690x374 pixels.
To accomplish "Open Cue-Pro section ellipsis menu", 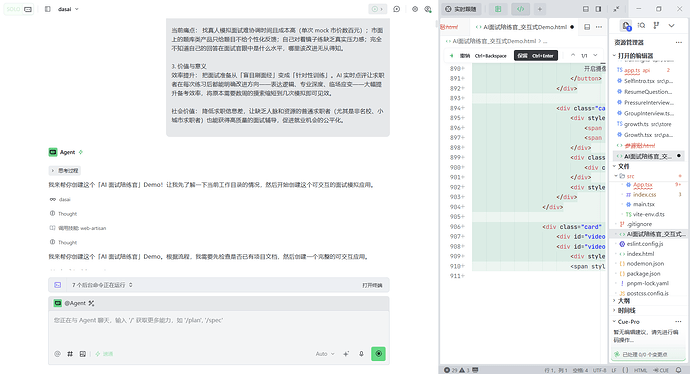I will click(678, 322).
